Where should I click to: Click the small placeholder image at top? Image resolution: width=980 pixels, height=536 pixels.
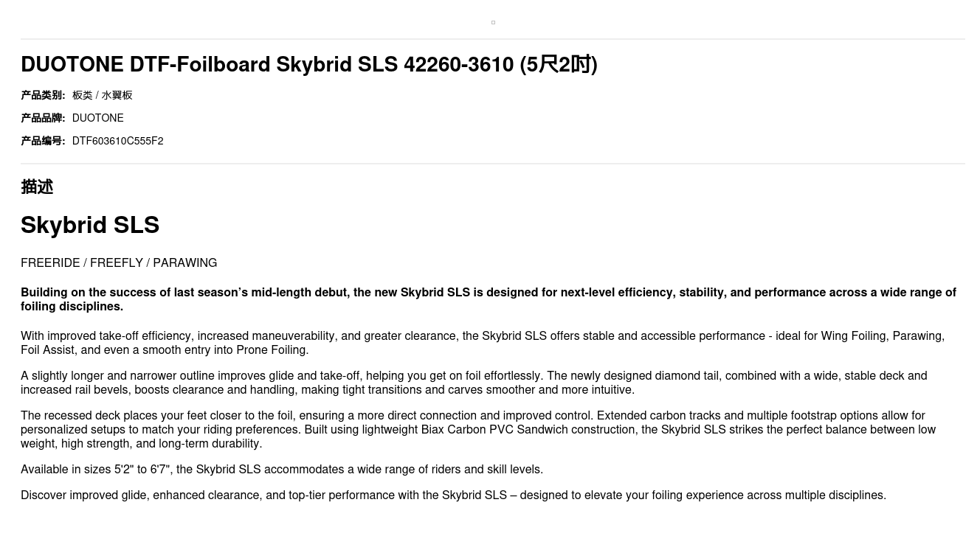493,23
